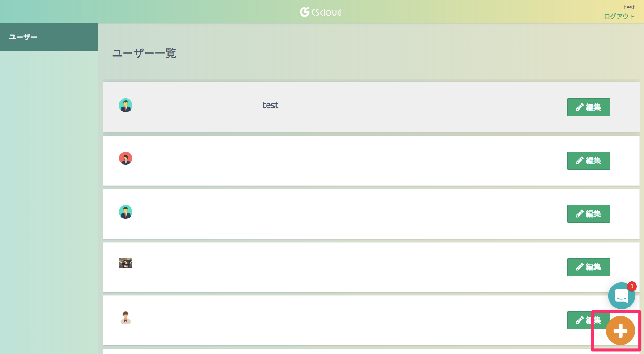
Task: Click the CScloud logo in header
Action: click(x=320, y=12)
